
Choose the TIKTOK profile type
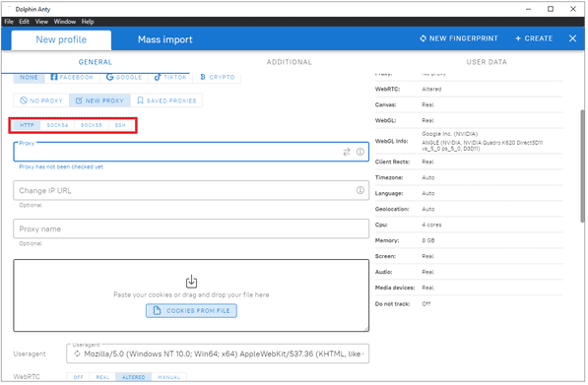point(170,77)
